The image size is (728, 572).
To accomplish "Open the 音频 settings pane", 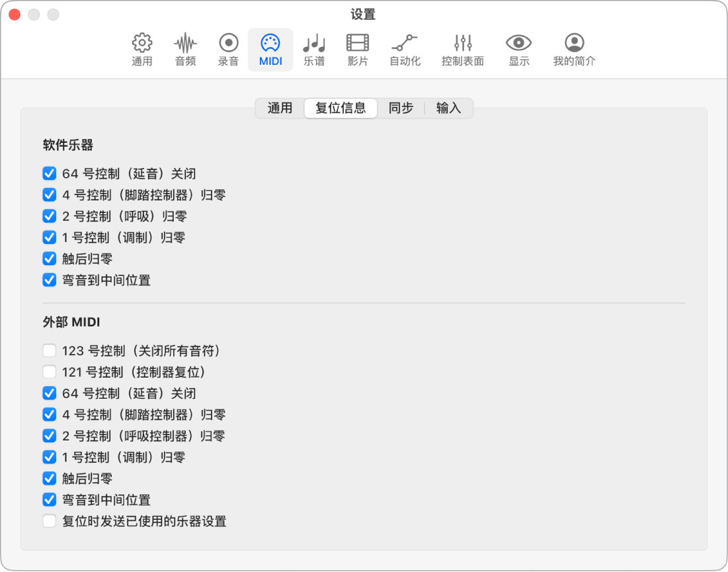I will point(184,50).
